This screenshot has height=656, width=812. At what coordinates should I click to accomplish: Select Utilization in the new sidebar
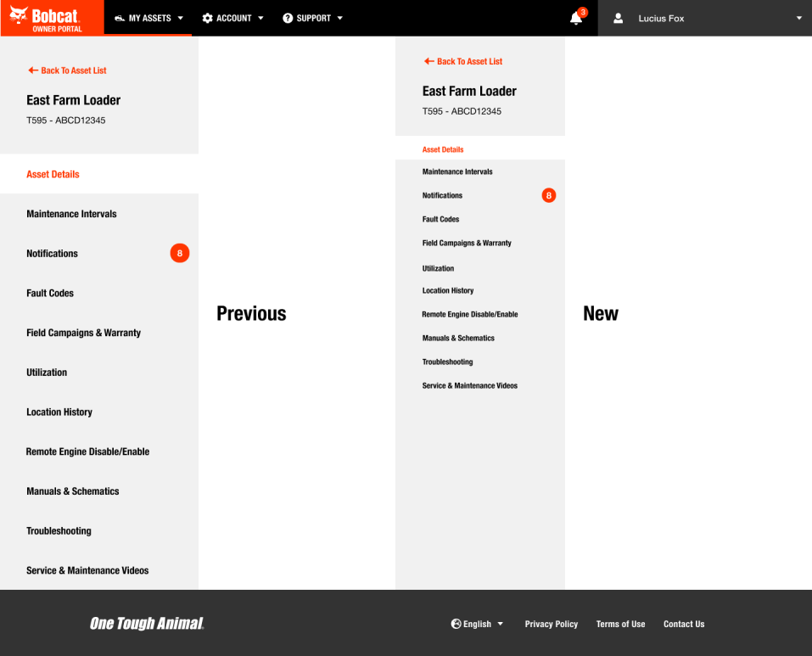[x=438, y=268]
